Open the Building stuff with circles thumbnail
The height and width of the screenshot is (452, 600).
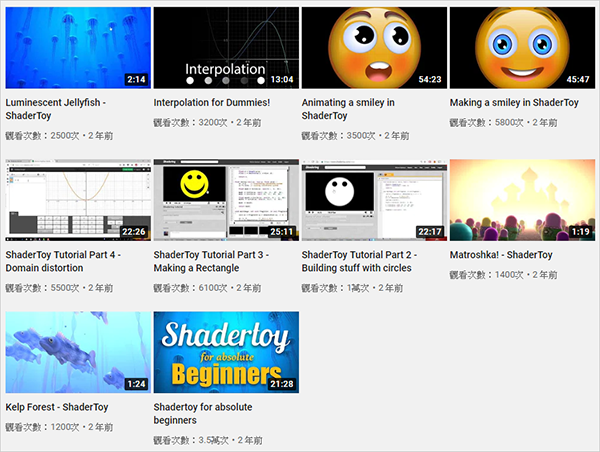pyautogui.click(x=374, y=200)
